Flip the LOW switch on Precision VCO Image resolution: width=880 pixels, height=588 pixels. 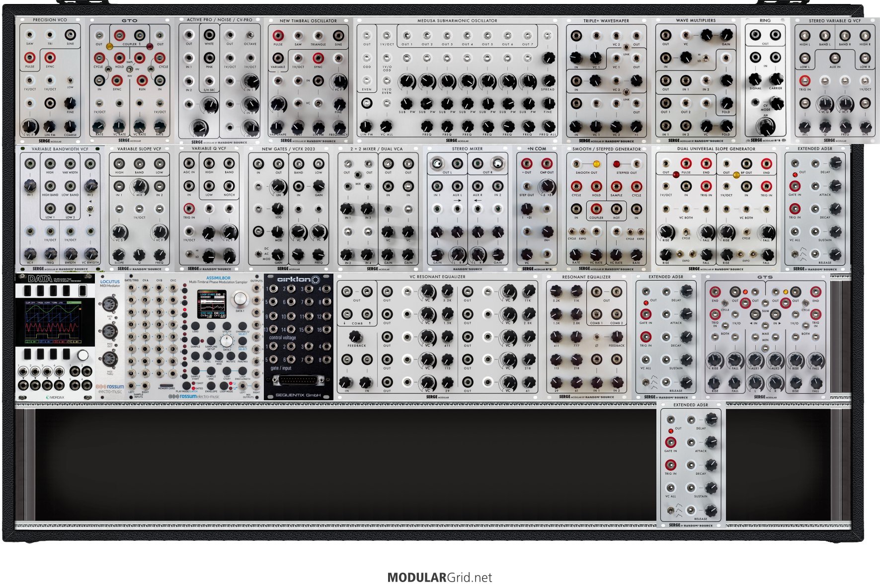pyautogui.click(x=70, y=80)
